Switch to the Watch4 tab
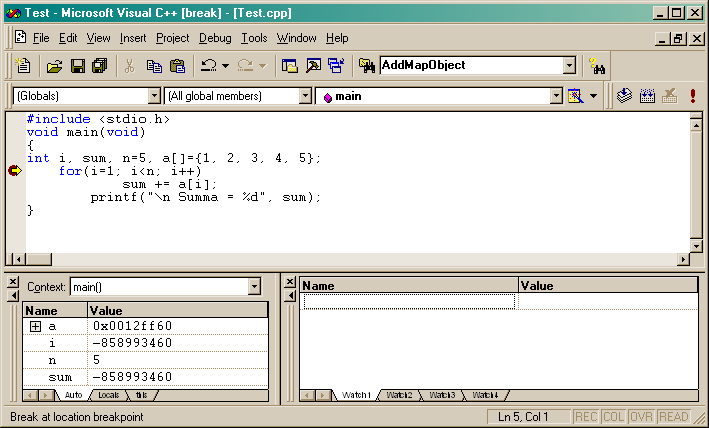The height and width of the screenshot is (428, 709). point(485,395)
